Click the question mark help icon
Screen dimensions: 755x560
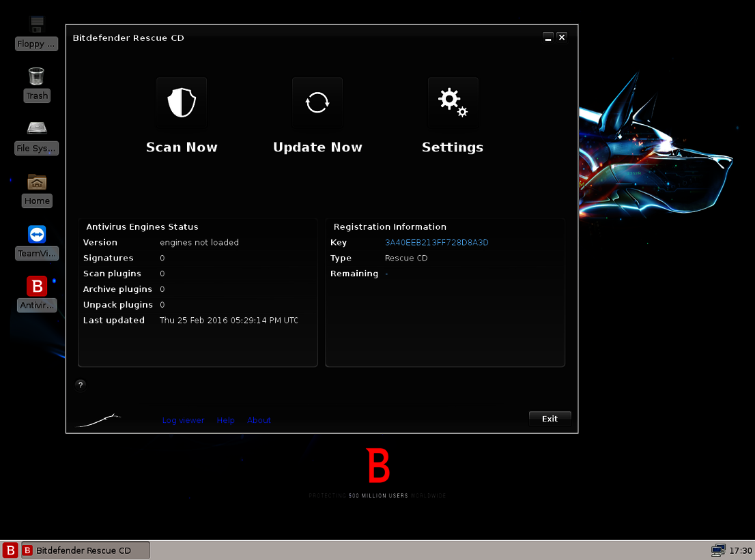(x=80, y=385)
